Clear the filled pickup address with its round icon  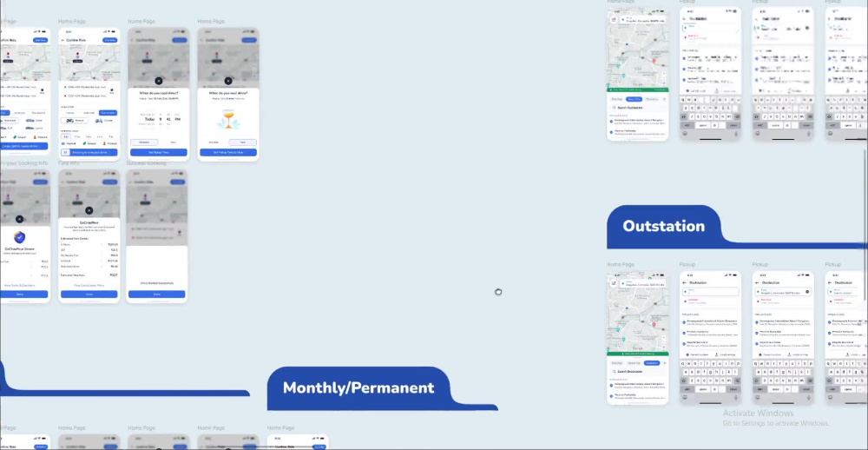tap(807, 292)
